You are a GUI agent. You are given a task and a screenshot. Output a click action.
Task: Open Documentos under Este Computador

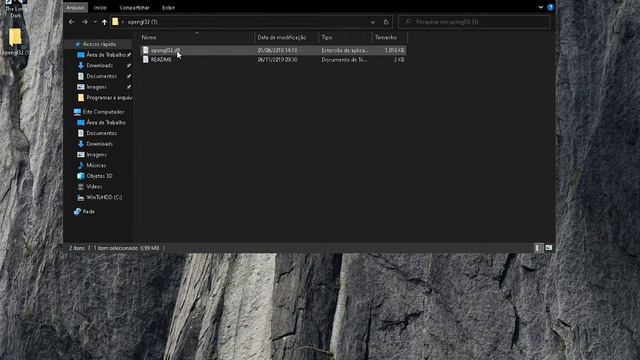[102, 133]
